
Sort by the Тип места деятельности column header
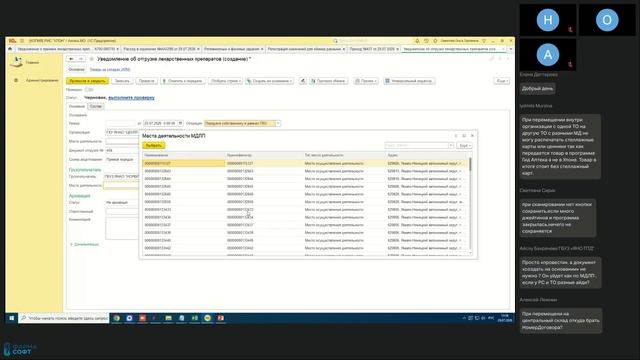[x=344, y=155]
